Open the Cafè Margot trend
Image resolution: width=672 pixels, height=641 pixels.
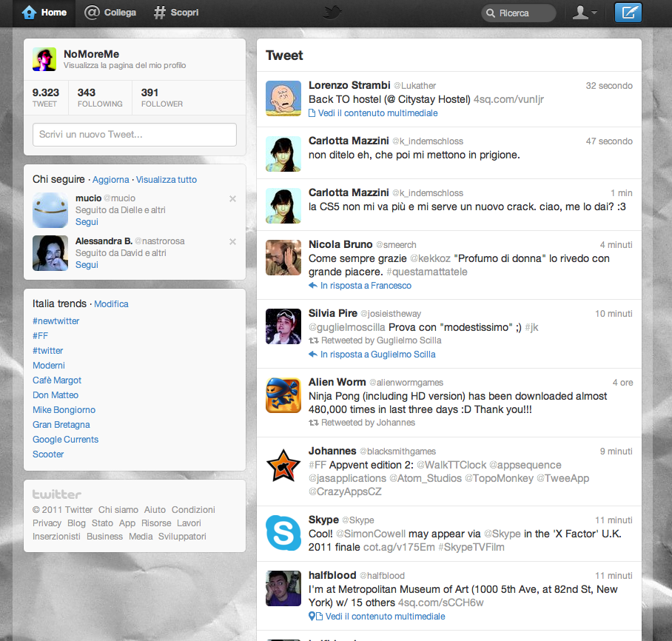coord(57,380)
